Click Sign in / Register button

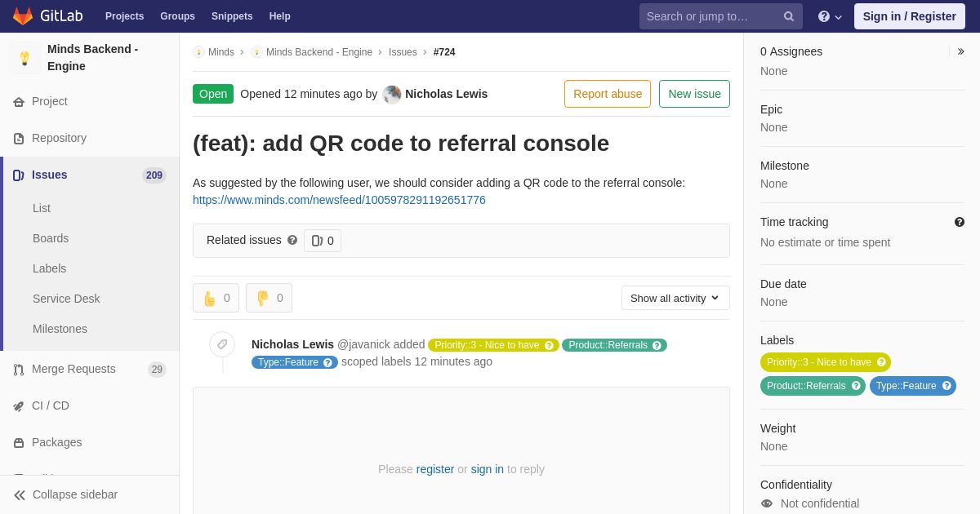909,16
